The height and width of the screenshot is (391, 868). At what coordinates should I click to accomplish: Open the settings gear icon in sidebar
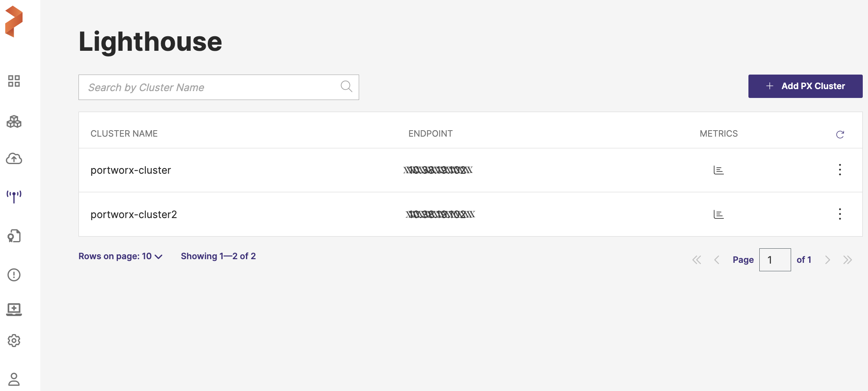14,341
